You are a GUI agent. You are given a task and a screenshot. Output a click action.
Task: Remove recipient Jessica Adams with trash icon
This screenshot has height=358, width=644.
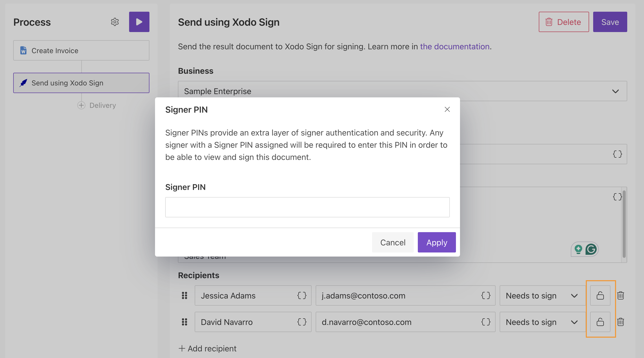621,295
